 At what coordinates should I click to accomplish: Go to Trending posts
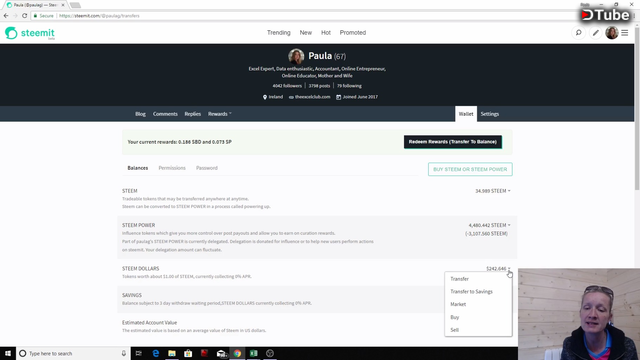(279, 33)
